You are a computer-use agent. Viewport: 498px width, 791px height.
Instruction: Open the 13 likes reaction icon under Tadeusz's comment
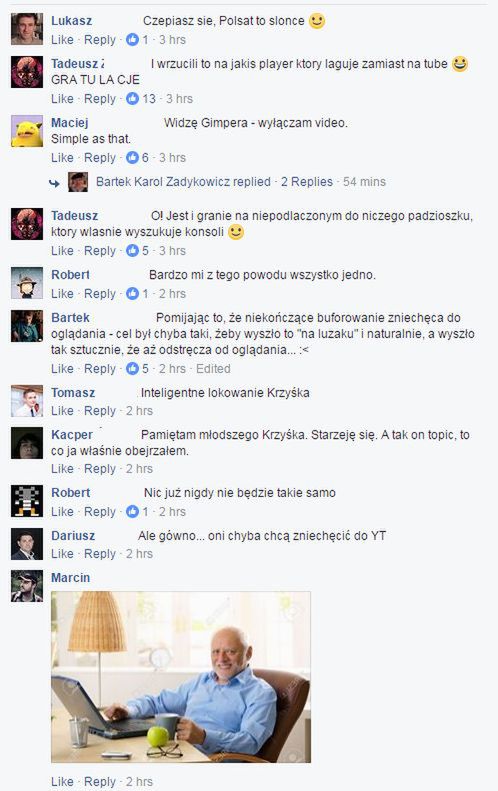point(132,99)
